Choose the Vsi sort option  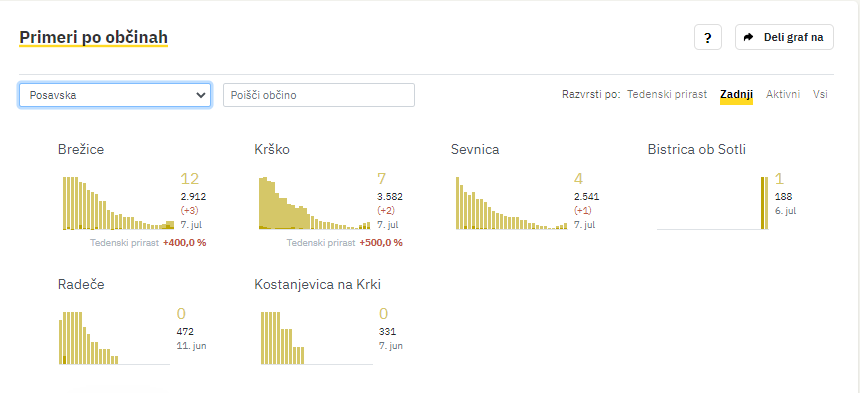click(x=820, y=94)
